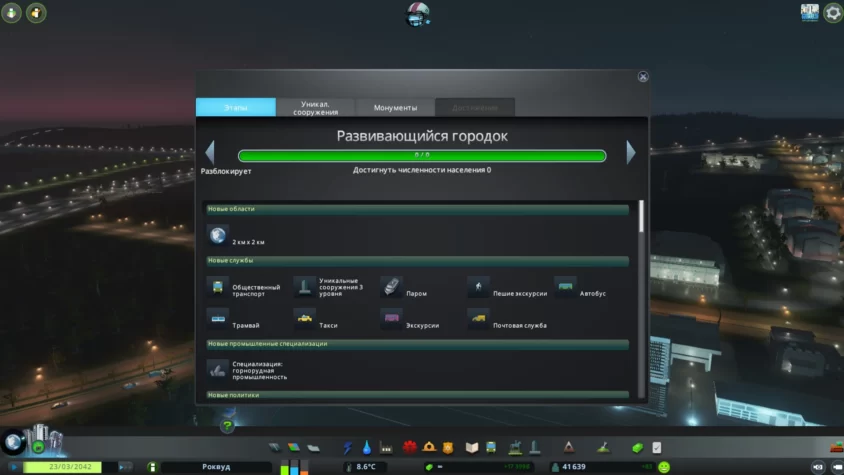
Task: Open the Police badge menu
Action: (448, 447)
